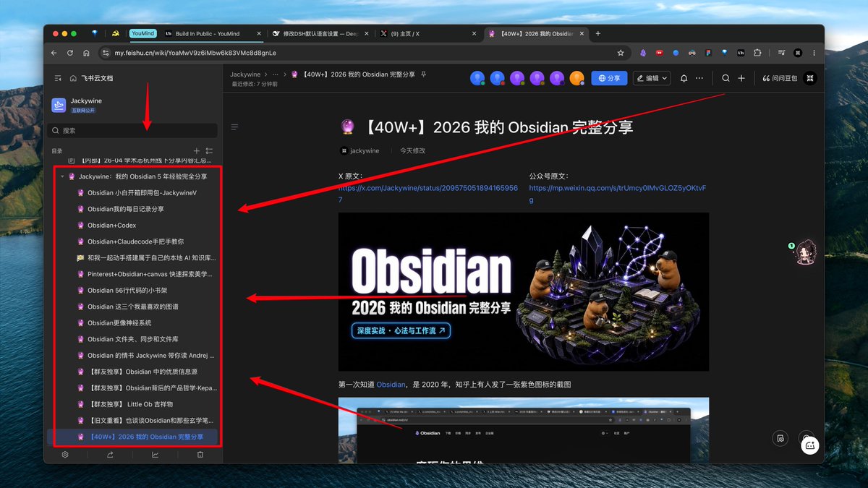Image resolution: width=868 pixels, height=488 pixels.
Task: Open a new browser tab with the plus
Action: 597,33
